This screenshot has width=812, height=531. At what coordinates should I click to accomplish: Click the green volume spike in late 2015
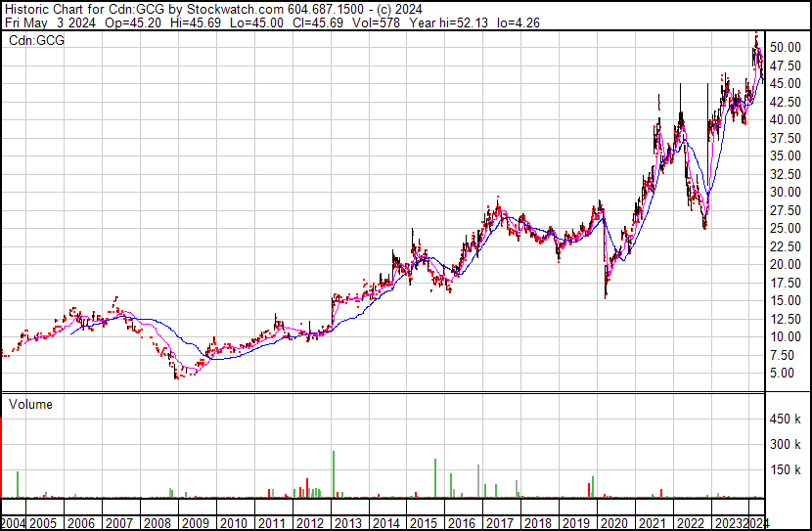(435, 478)
